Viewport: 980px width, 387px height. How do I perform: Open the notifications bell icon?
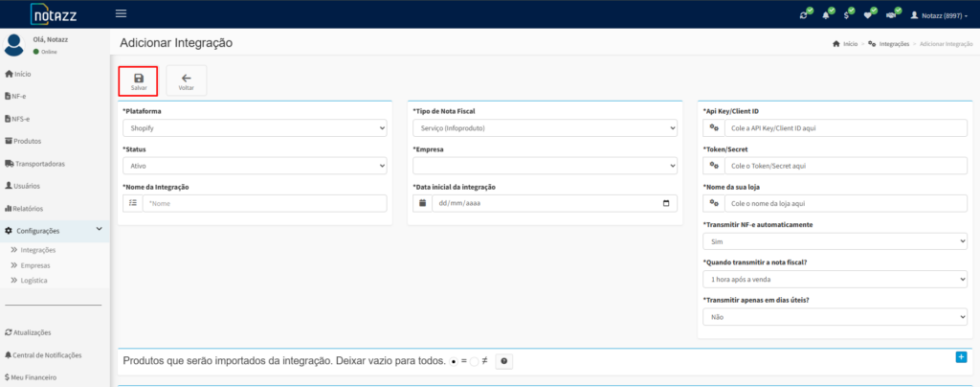[826, 15]
